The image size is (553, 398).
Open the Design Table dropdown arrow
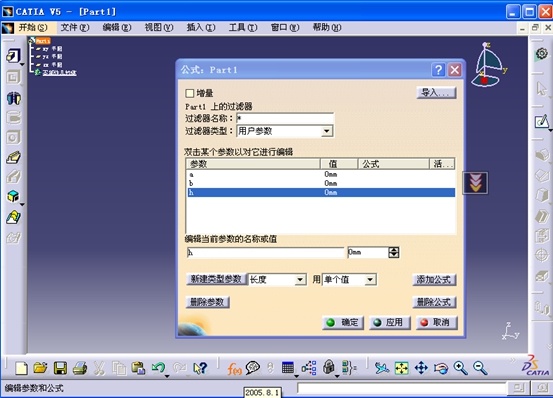tap(296, 376)
